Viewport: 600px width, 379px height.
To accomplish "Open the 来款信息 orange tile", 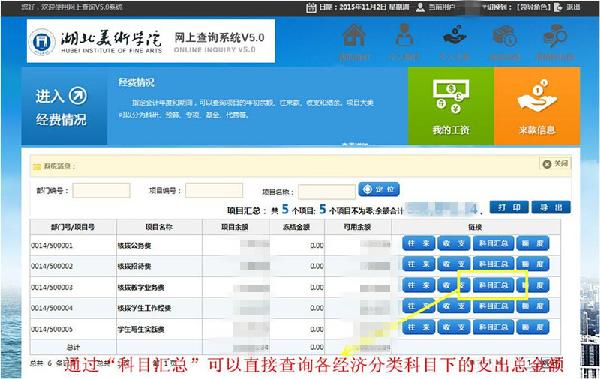I will (537, 106).
